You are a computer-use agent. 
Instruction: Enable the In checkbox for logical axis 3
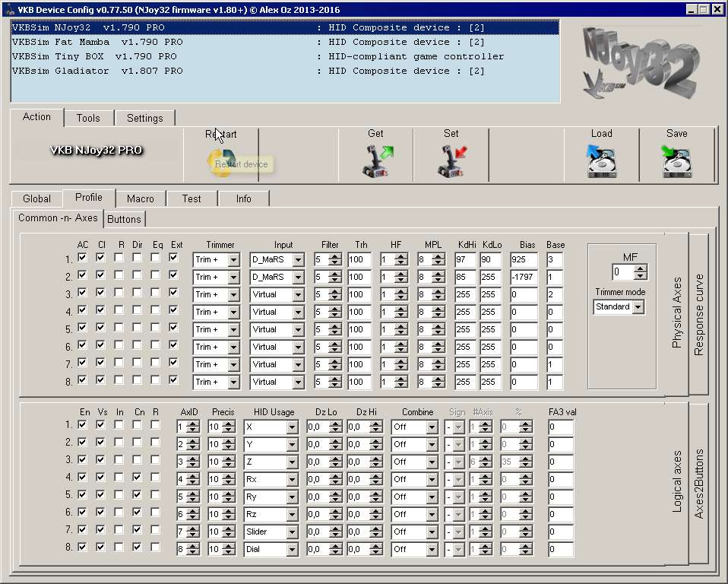pyautogui.click(x=119, y=459)
